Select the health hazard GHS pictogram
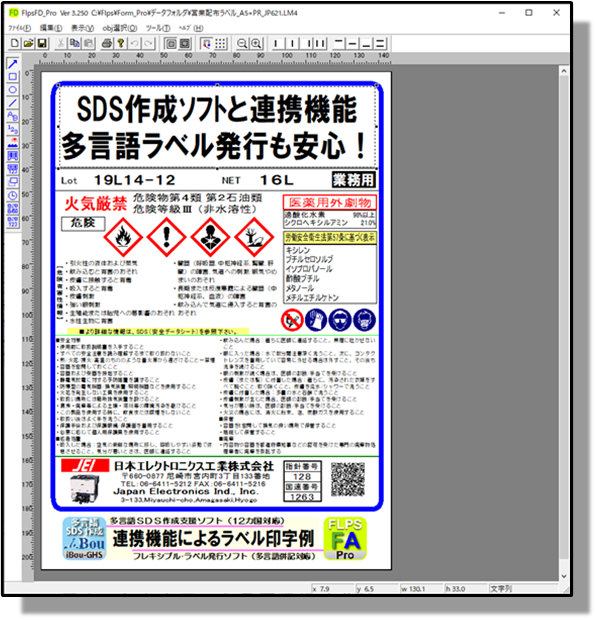This screenshot has height=620, width=596. (x=210, y=237)
